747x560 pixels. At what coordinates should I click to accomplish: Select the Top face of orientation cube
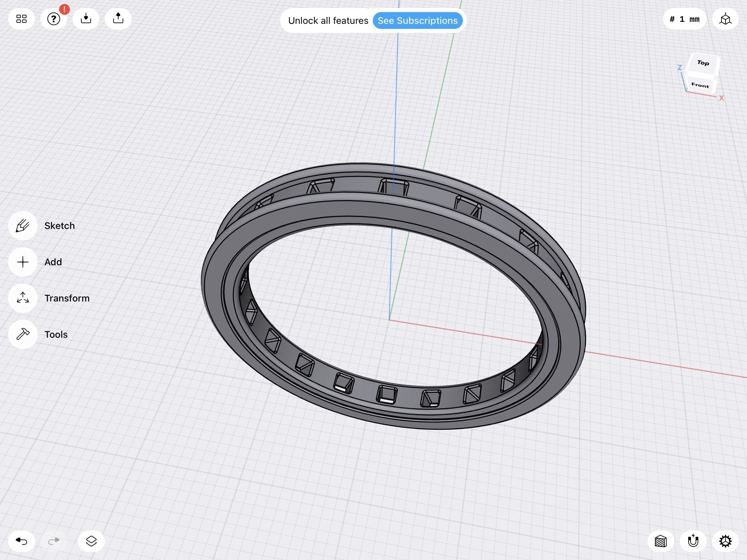(703, 63)
